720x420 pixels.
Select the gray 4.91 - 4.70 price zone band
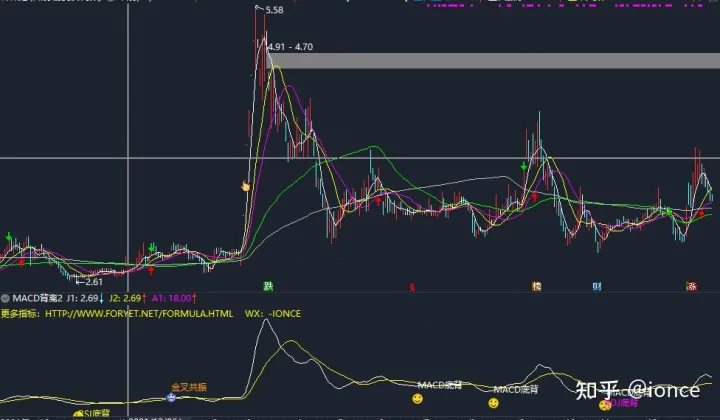(490, 61)
